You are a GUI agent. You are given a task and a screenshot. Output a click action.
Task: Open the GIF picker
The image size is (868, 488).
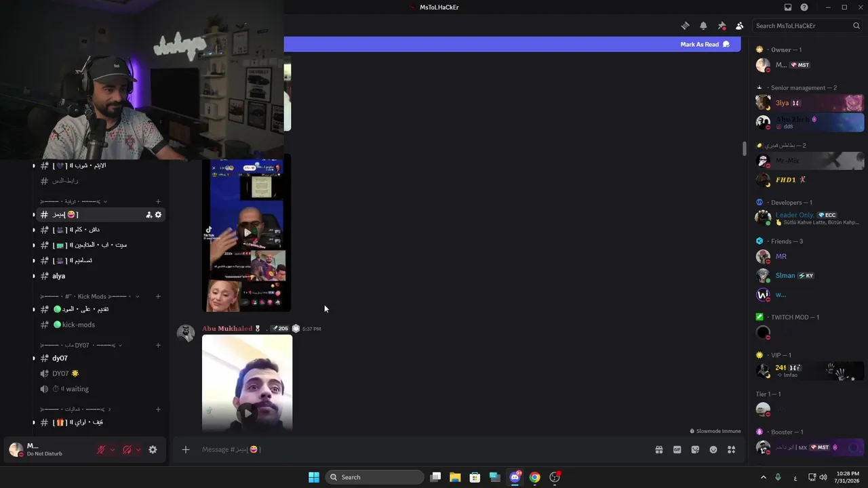pos(677,449)
